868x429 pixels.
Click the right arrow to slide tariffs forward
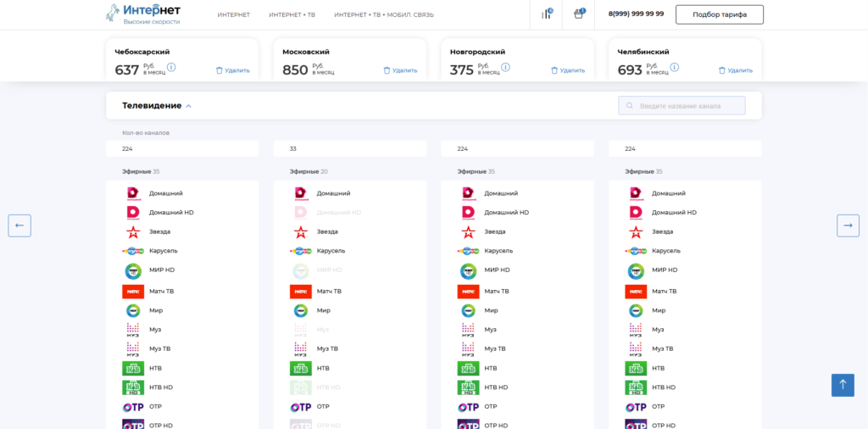pos(848,226)
